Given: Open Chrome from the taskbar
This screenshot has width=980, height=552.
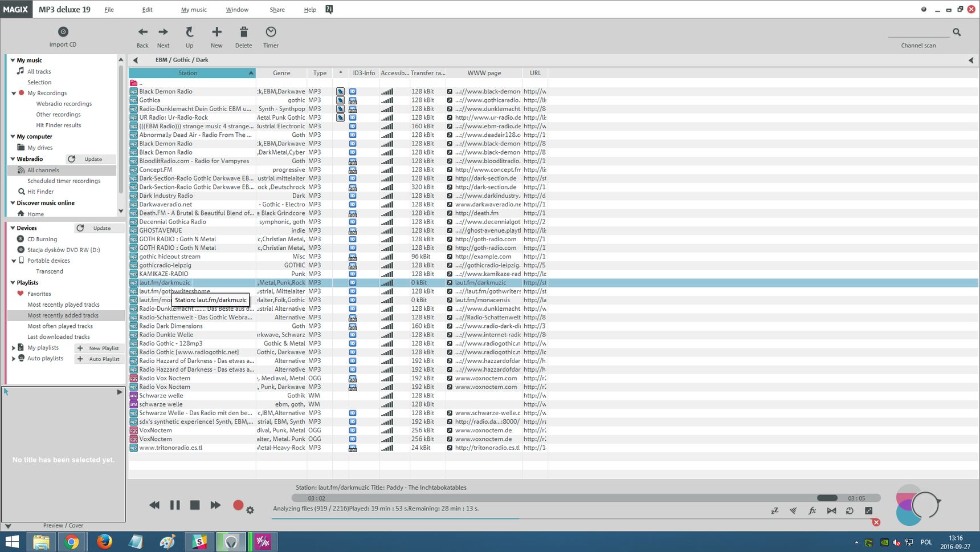Looking at the screenshot, I should (72, 542).
